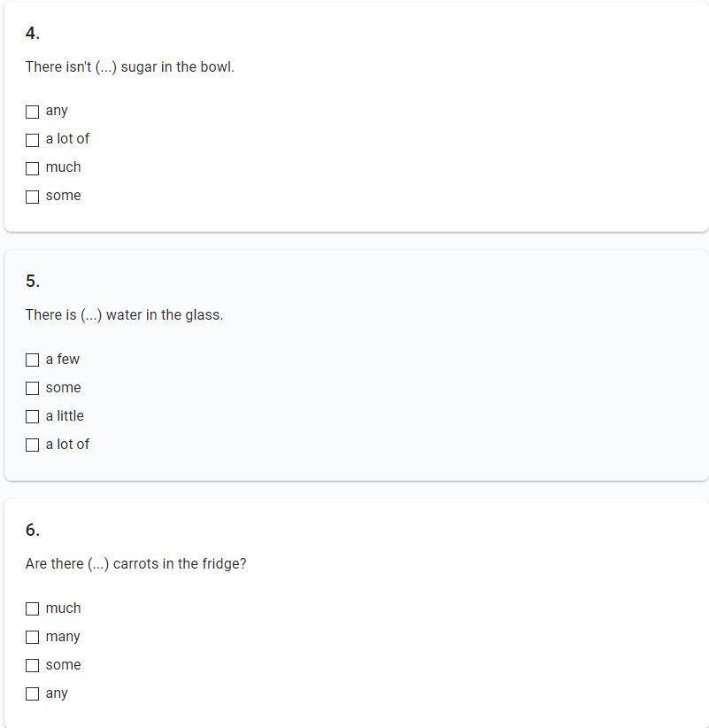Click the 'many' label text
The width and height of the screenshot is (709, 728).
(63, 637)
